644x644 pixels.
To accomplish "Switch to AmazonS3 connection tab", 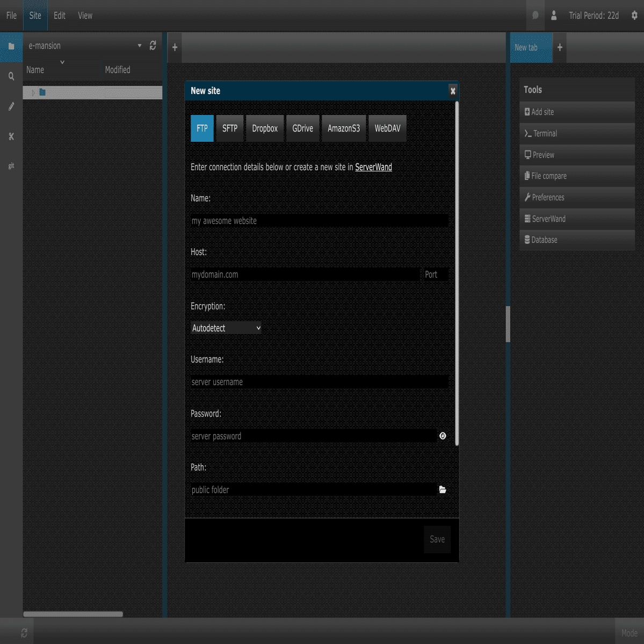I will [344, 128].
